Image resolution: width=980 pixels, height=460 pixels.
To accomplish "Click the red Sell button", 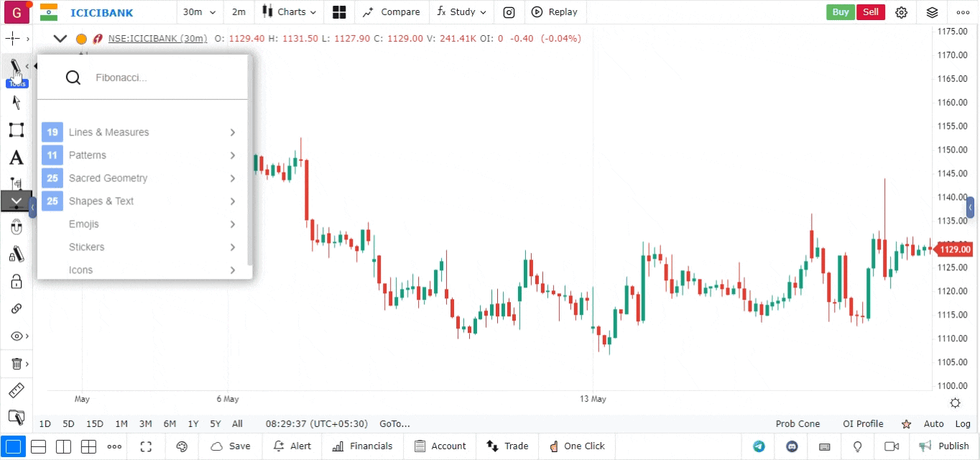I will [x=870, y=12].
